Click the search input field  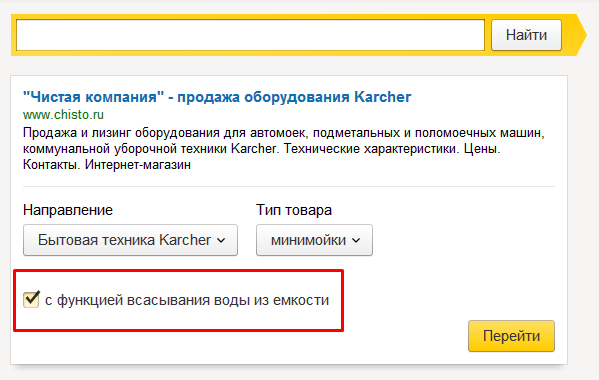[x=250, y=35]
